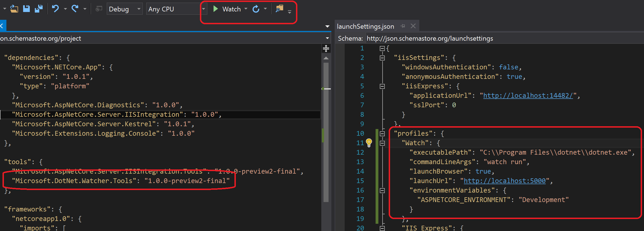Pin the launchSettings.json tab
The height and width of the screenshot is (231, 644).
click(403, 26)
